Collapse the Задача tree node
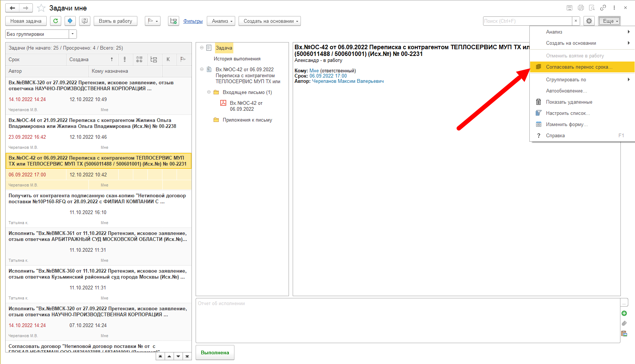Viewport: 635px width, 364px height. point(202,48)
